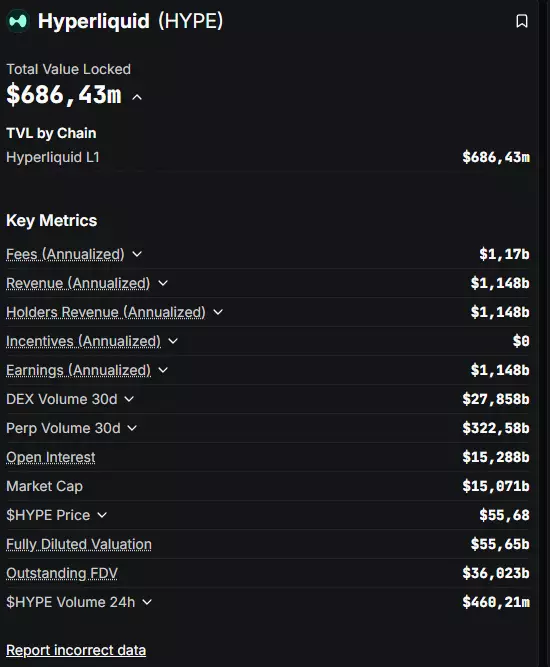The width and height of the screenshot is (550, 667).
Task: Click the Open Interest label
Action: (x=51, y=457)
